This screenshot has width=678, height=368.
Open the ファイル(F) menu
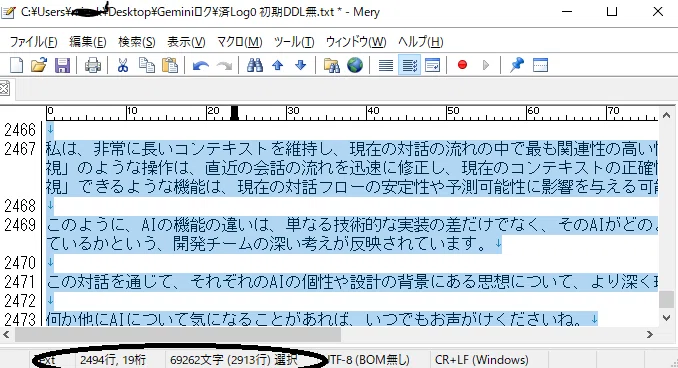point(33,42)
